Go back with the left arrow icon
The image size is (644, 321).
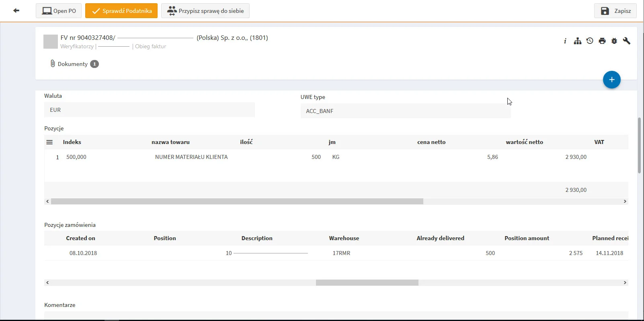click(x=16, y=10)
